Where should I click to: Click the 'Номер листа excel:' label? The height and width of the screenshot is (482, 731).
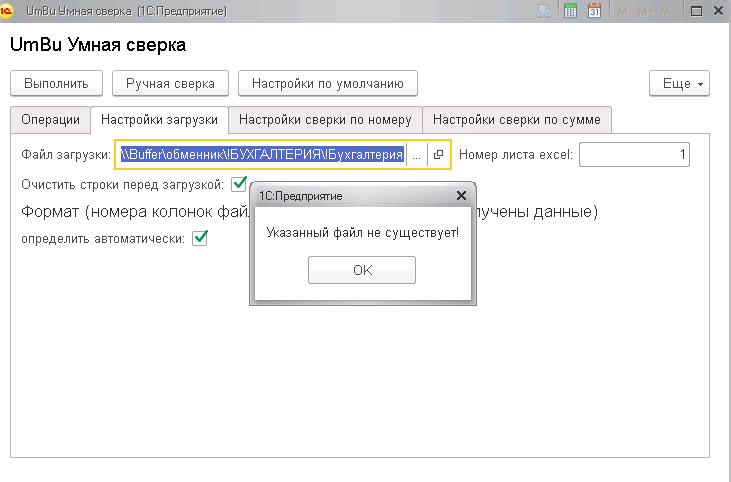point(516,154)
